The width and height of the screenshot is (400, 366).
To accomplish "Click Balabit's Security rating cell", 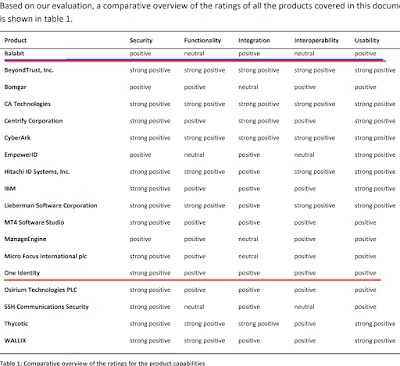I will 140,53.
